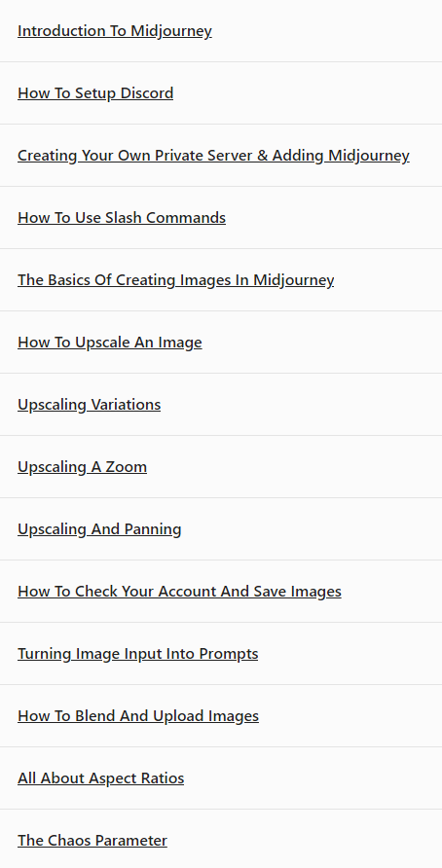The height and width of the screenshot is (868, 442).
Task: Visit the slash commands tutorial link
Action: click(122, 218)
